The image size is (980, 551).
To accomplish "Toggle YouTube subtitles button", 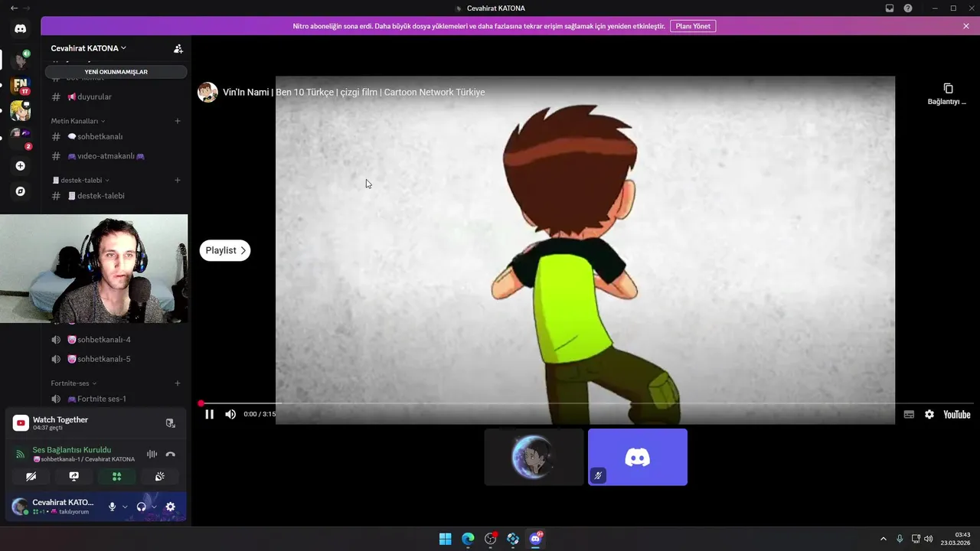I will click(x=909, y=414).
